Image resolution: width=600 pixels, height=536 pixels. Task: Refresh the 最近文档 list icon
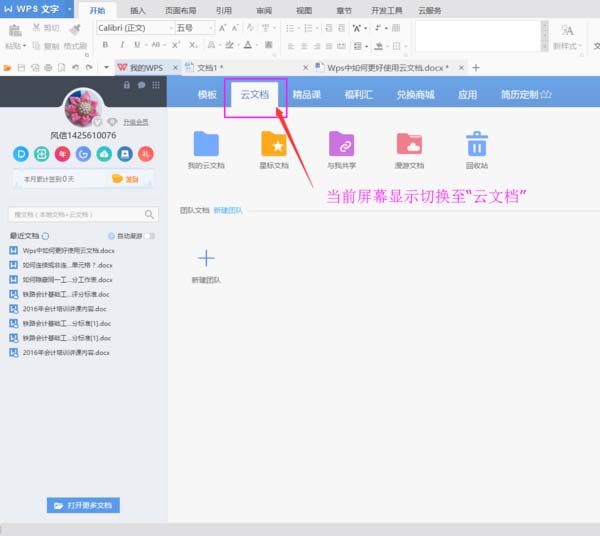point(45,236)
